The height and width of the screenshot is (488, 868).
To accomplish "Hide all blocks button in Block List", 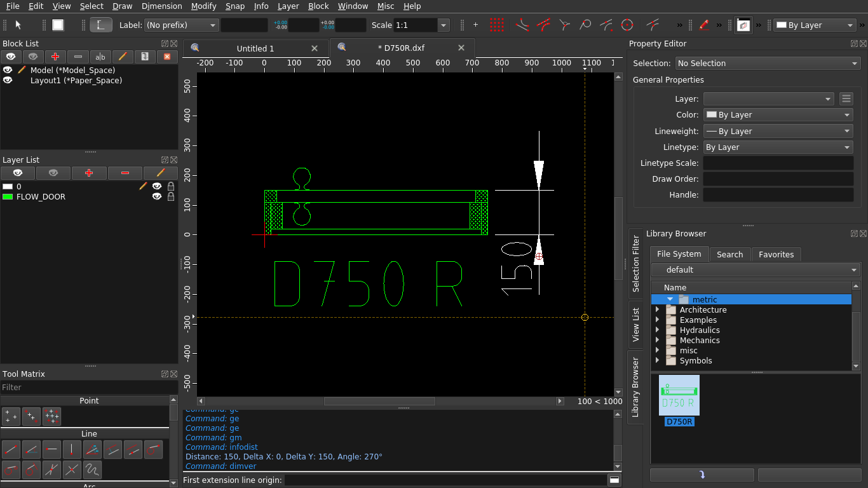I will (x=33, y=57).
